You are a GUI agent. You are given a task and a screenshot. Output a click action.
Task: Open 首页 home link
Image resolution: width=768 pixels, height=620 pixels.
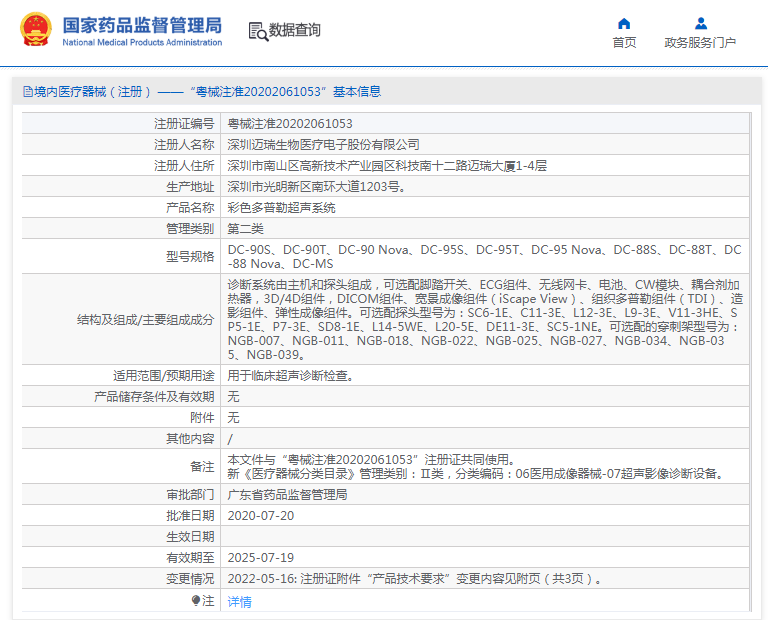point(624,43)
